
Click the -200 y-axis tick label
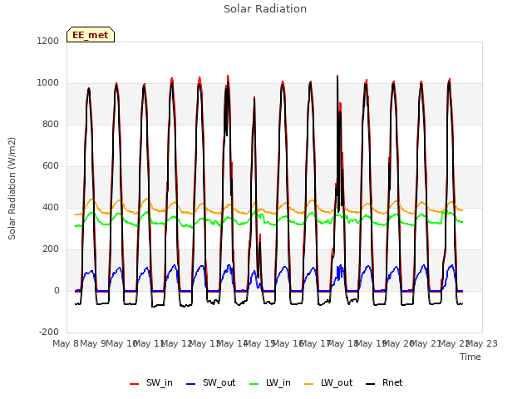click(49, 332)
